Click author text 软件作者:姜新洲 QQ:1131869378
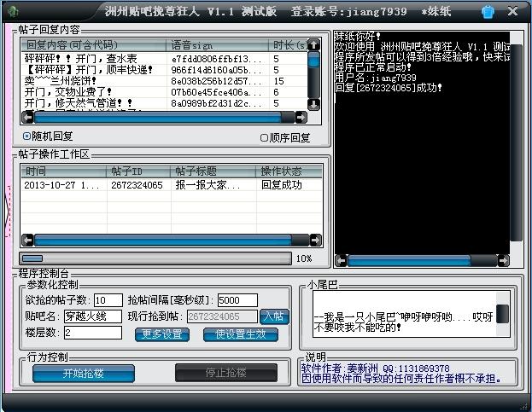 (375, 368)
